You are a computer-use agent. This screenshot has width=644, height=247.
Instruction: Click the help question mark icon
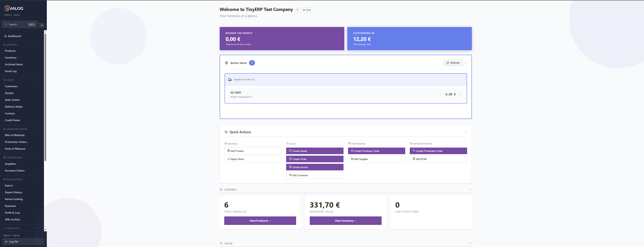[297, 10]
